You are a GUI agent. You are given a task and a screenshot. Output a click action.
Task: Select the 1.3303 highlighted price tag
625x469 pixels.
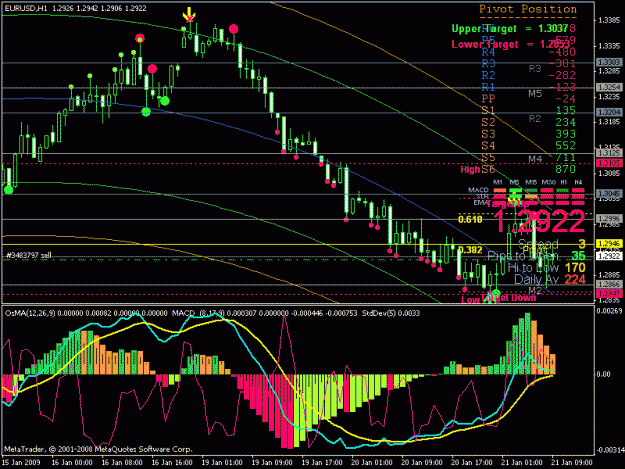[609, 62]
